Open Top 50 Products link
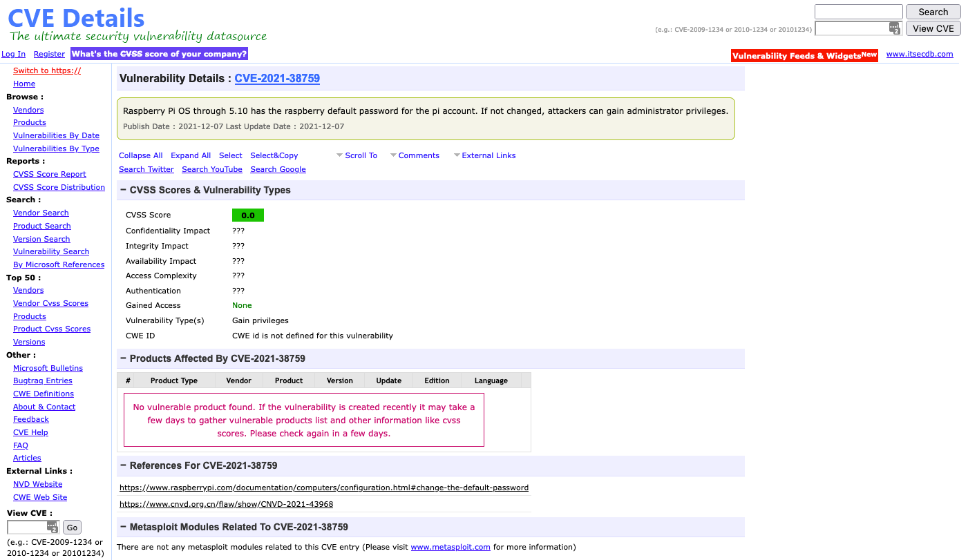 click(x=30, y=316)
